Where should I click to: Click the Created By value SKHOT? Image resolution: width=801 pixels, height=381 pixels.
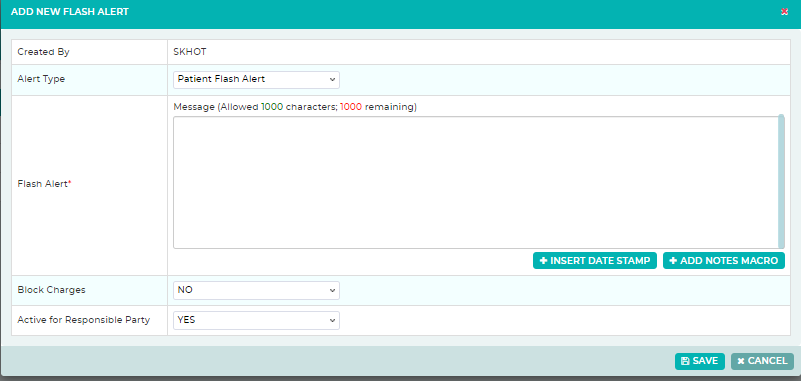coord(190,52)
